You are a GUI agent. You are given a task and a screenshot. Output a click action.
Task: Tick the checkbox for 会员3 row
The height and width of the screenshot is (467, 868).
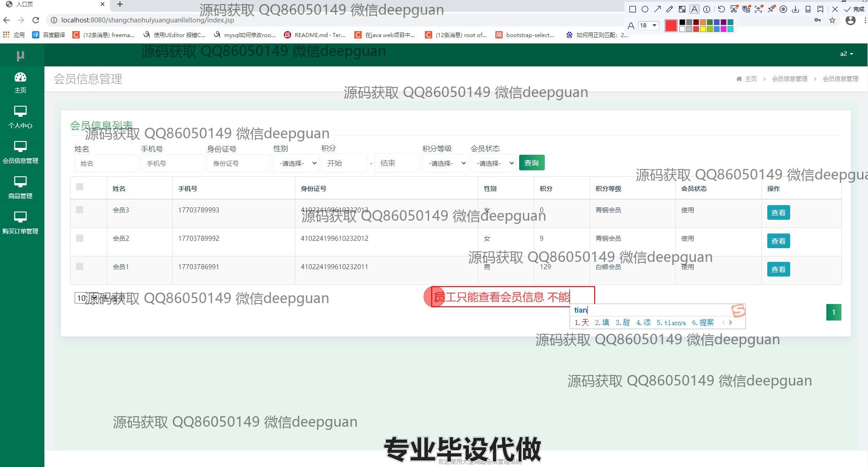(80, 210)
